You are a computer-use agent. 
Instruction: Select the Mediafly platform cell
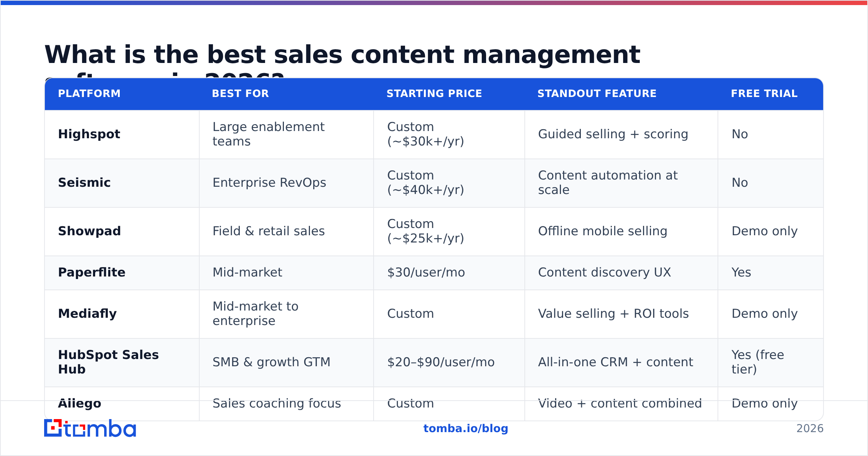click(122, 314)
